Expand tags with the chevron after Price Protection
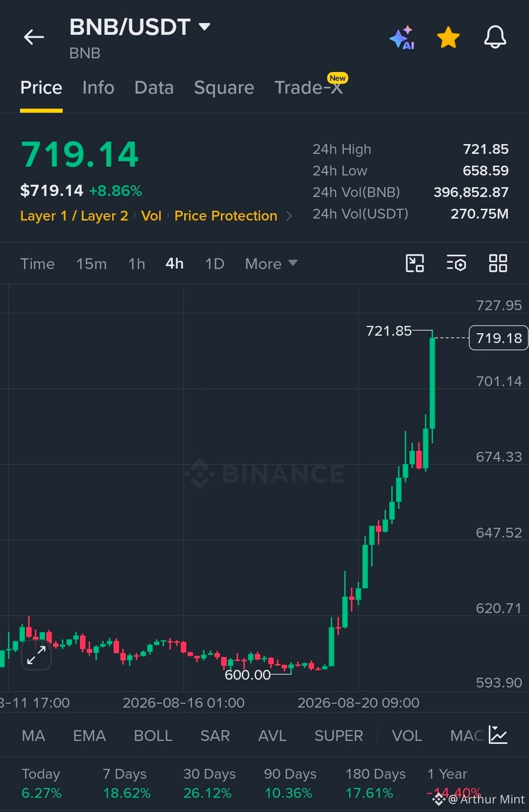Viewport: 529px width, 812px height. coord(289,216)
